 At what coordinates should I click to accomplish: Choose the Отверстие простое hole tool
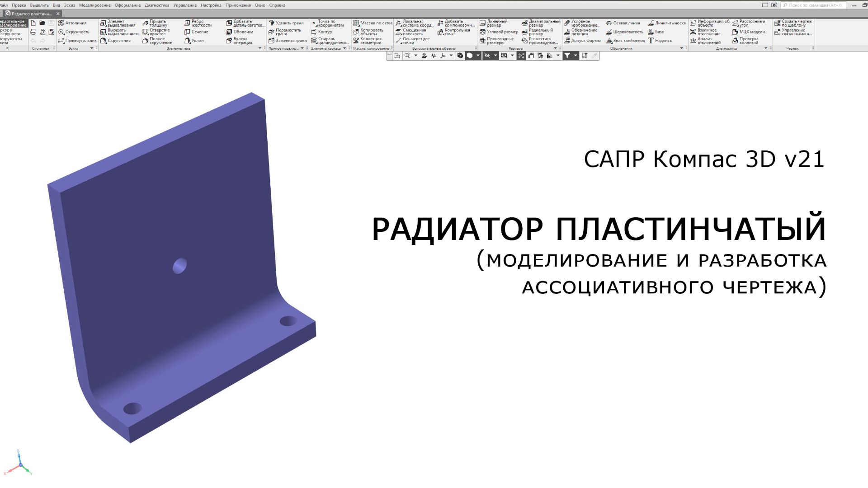(x=156, y=32)
